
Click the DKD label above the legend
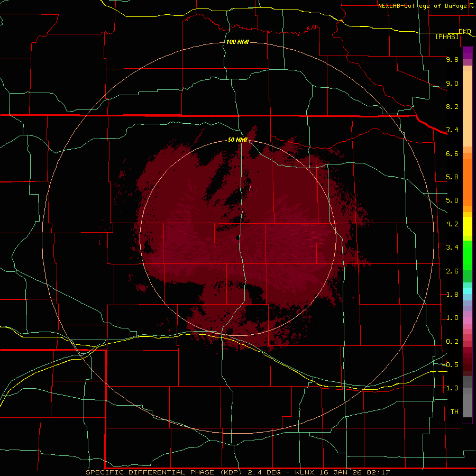464,31
